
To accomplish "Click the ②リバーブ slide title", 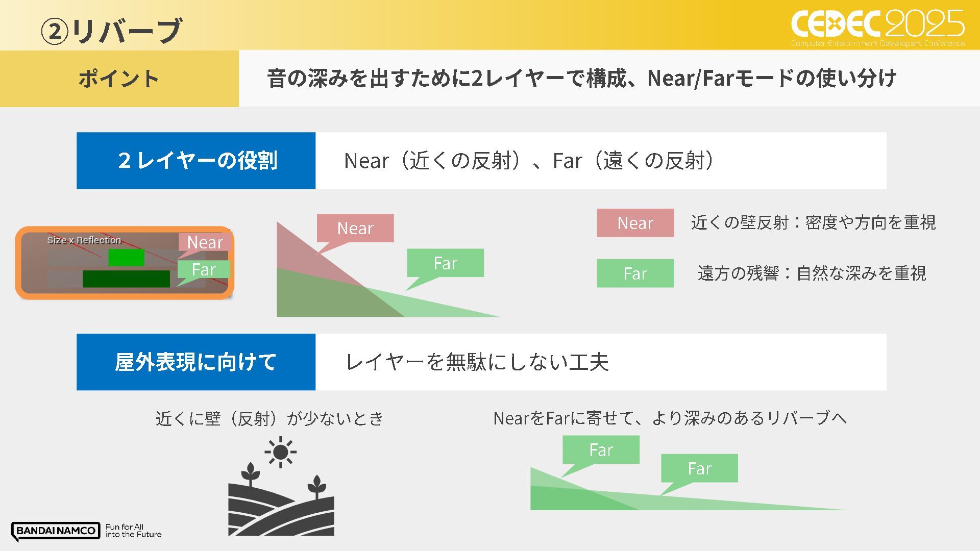I will [111, 31].
